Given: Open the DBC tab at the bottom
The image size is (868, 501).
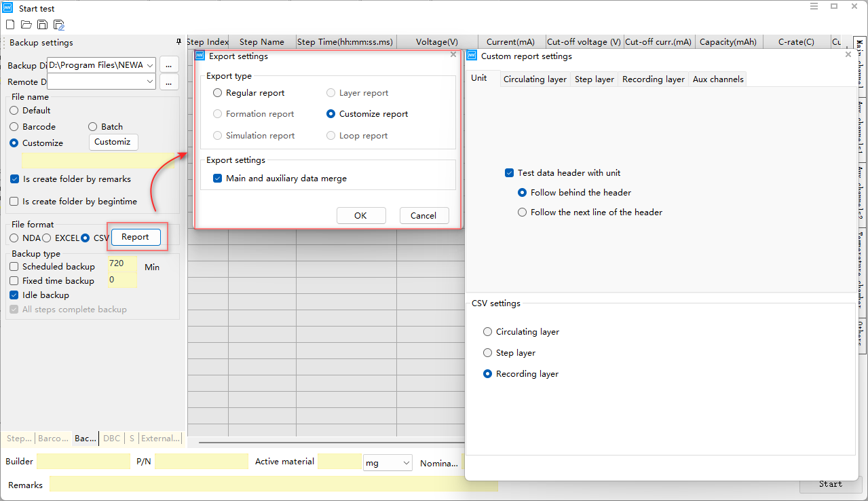Looking at the screenshot, I should tap(111, 438).
